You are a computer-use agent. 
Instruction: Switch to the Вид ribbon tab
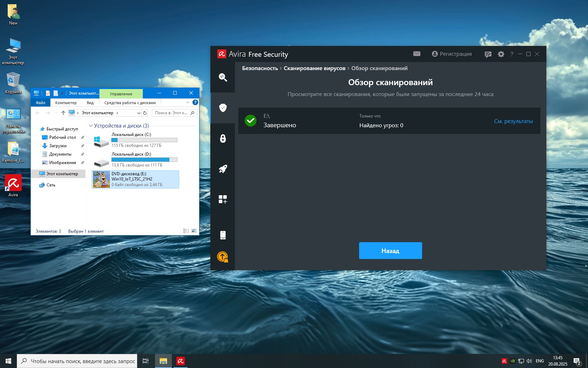[x=90, y=103]
